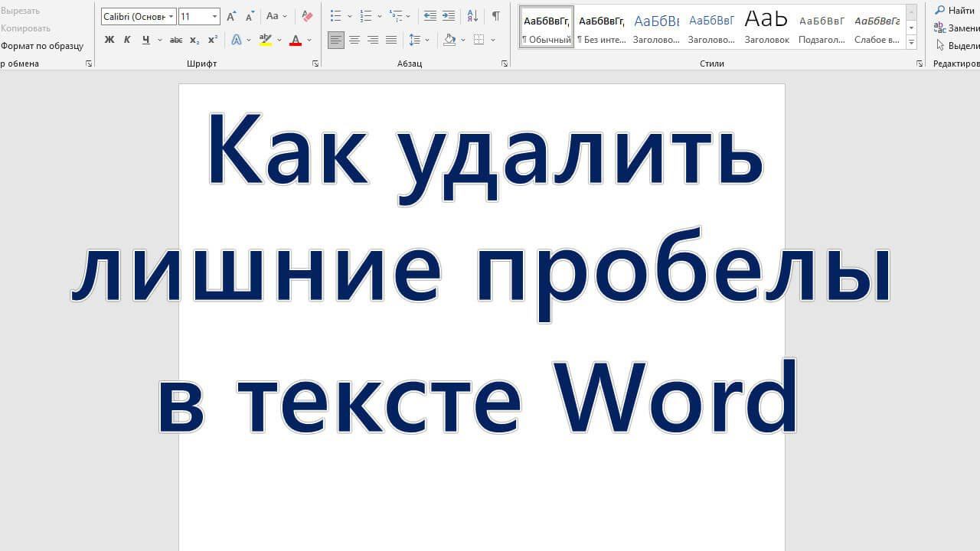This screenshot has height=551, width=980.
Task: Open the font size dropdown arrow
Action: [214, 16]
